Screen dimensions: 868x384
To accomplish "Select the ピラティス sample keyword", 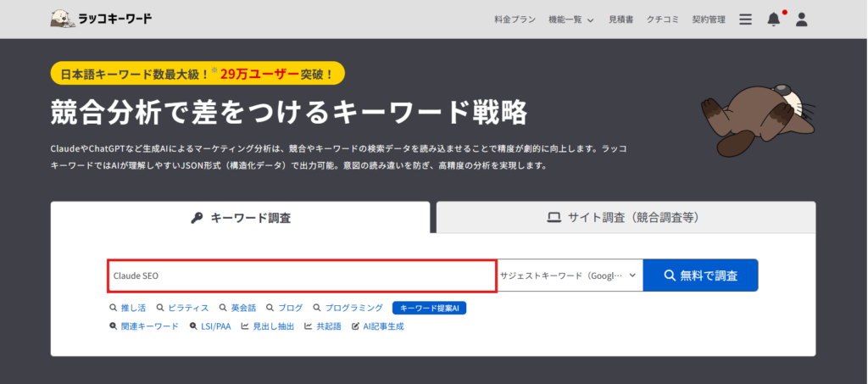I will (x=183, y=309).
